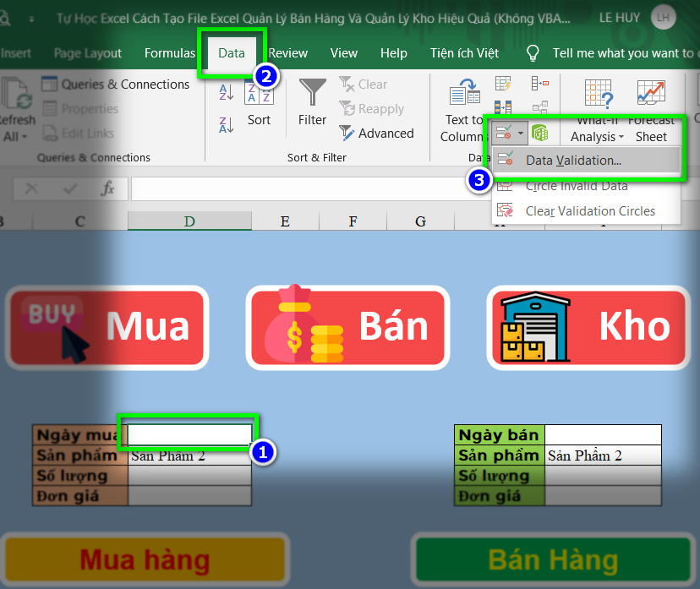This screenshot has width=700, height=589.
Task: Click the Properties command
Action: coord(81,109)
